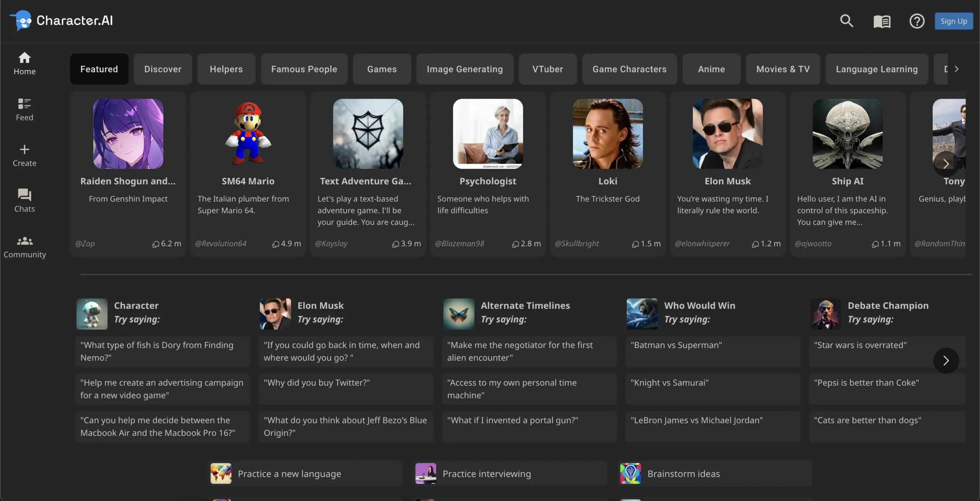The image size is (980, 501).
Task: Choose the Blue Origin question prompt
Action: point(346,426)
